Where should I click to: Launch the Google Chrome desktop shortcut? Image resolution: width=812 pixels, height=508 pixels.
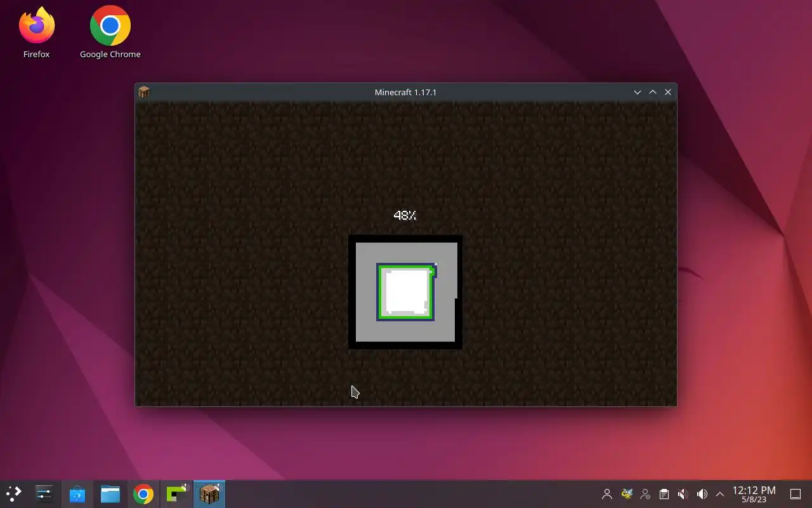110,33
